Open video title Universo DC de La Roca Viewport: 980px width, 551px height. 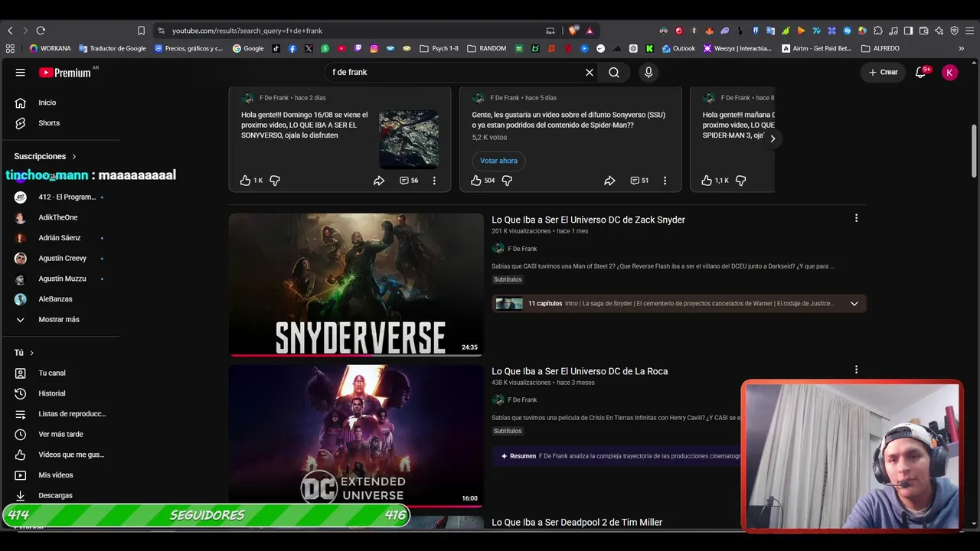580,371
